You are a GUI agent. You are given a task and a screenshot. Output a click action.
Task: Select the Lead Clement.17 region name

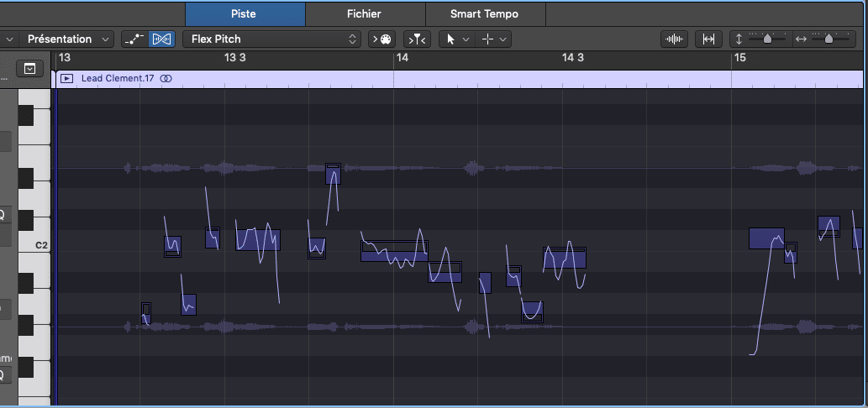point(118,79)
